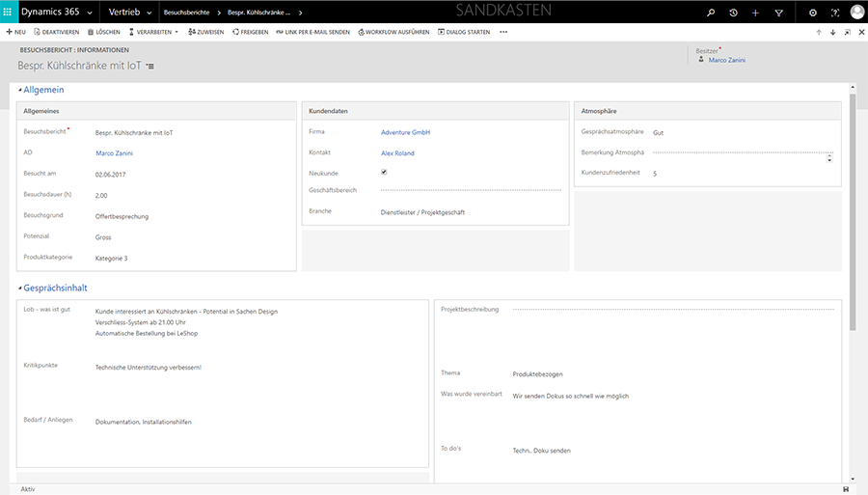Open Adventure GmbH company link
Screen dimensions: 868x495
[405, 132]
